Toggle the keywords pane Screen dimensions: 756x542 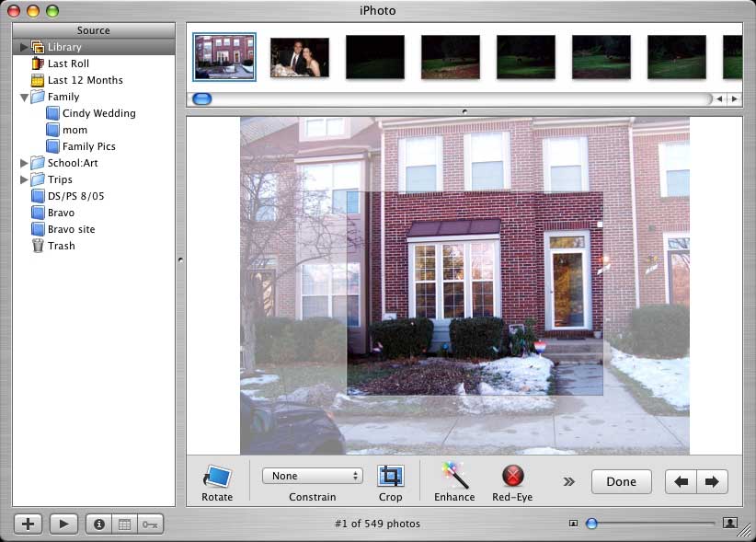tap(150, 524)
